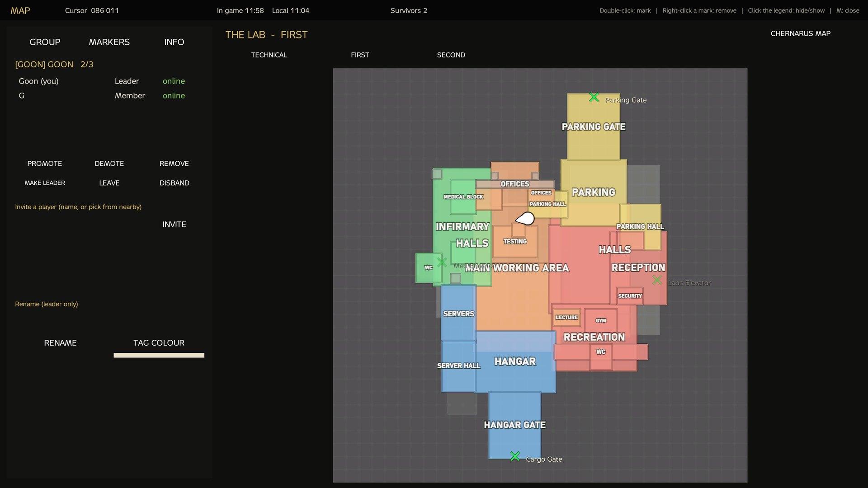
Task: Click the INFIRMARY label on the map
Action: pos(462,226)
